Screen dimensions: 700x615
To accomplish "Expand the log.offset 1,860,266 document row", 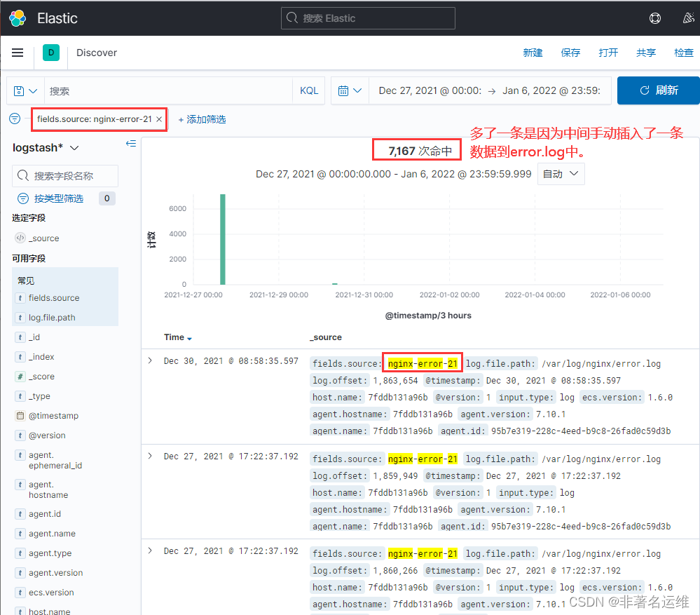I will [x=150, y=550].
